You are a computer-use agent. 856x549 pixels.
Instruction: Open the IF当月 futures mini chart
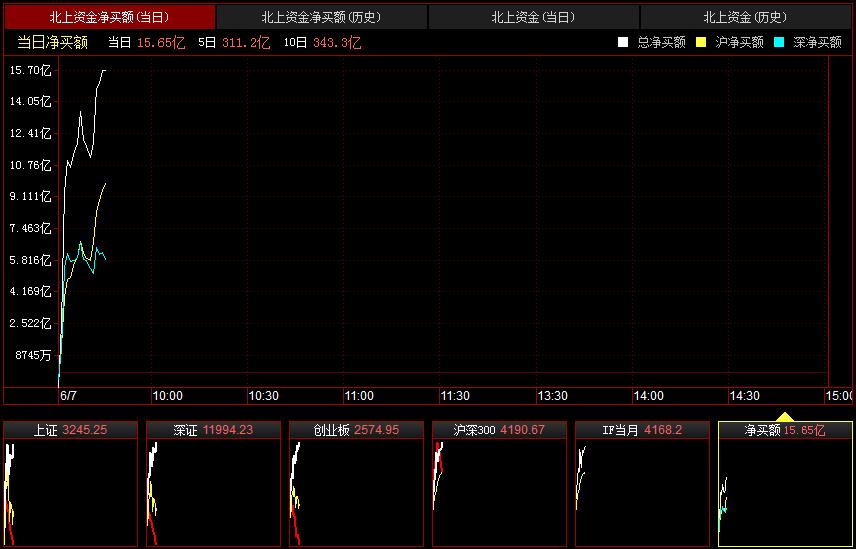[642, 484]
